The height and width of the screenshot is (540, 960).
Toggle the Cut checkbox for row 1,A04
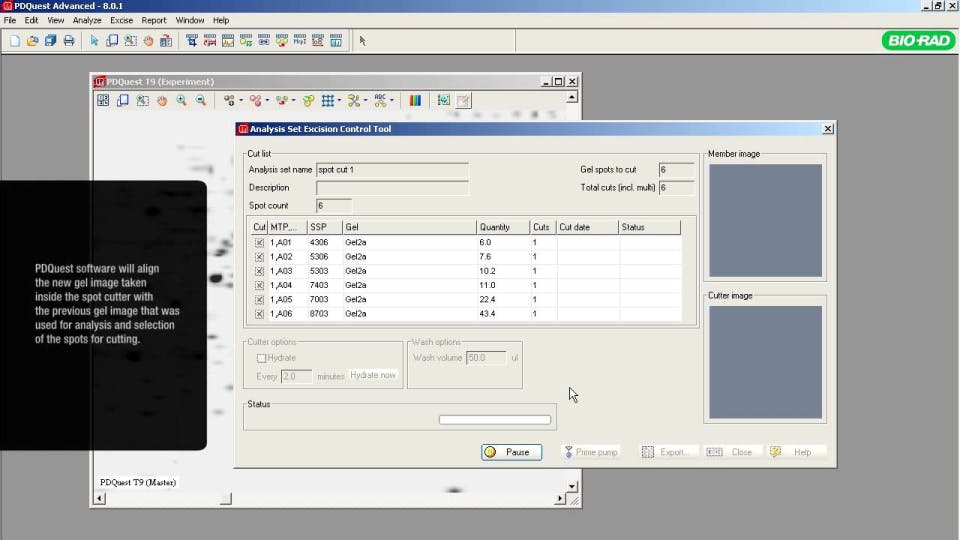click(259, 285)
